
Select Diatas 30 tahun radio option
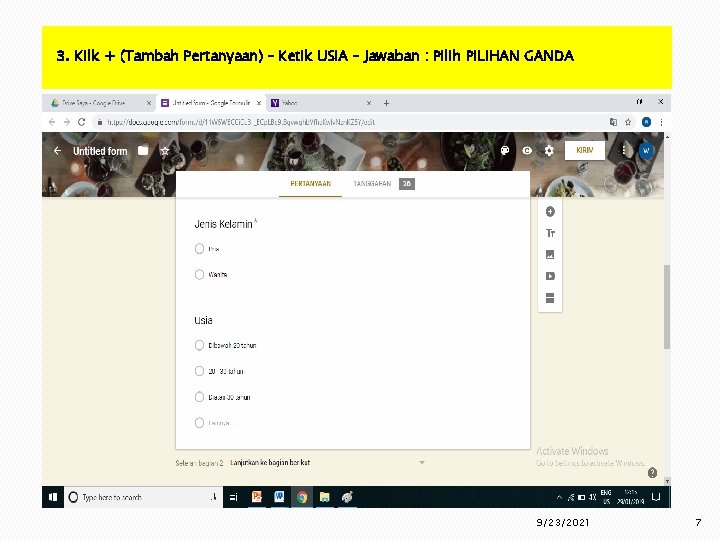(199, 397)
